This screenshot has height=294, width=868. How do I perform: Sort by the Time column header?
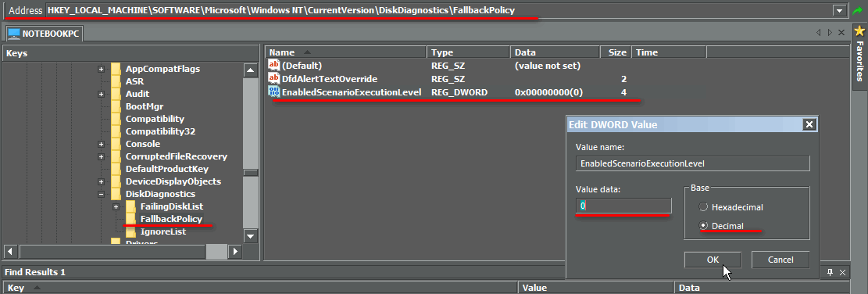pyautogui.click(x=669, y=52)
